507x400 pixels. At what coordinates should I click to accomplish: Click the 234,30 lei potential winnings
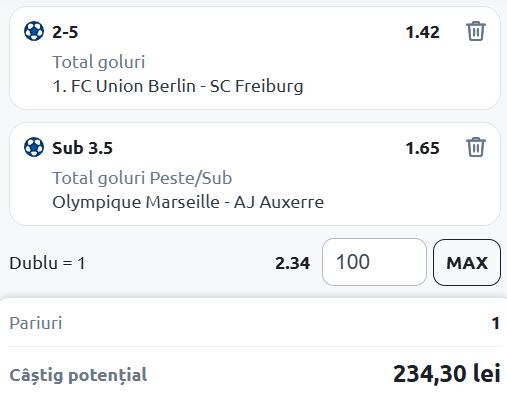coord(447,374)
